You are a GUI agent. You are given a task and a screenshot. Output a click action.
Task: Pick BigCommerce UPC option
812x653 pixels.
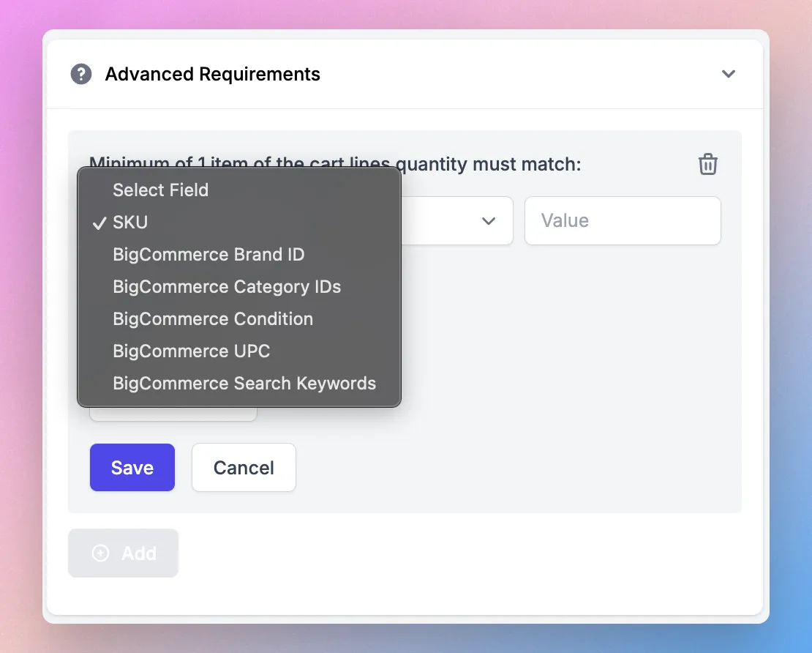tap(239, 351)
